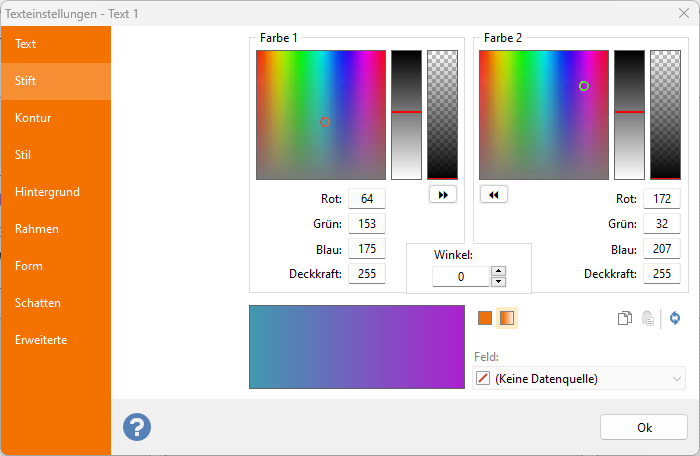Image resolution: width=700 pixels, height=456 pixels.
Task: Copy Farbe 2 to Farbe 1 arrow button
Action: pos(494,195)
